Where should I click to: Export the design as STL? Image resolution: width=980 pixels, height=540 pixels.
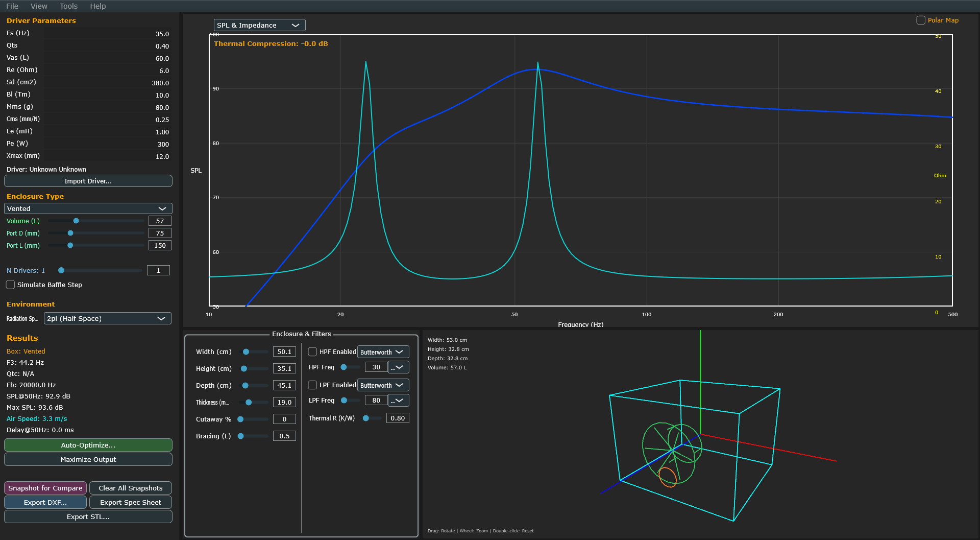(88, 516)
